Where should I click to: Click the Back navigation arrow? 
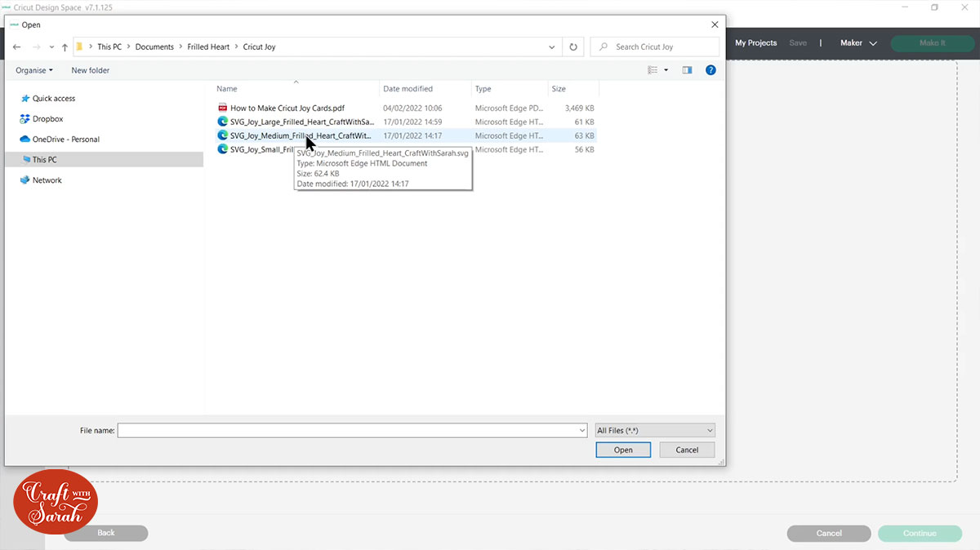pos(16,47)
